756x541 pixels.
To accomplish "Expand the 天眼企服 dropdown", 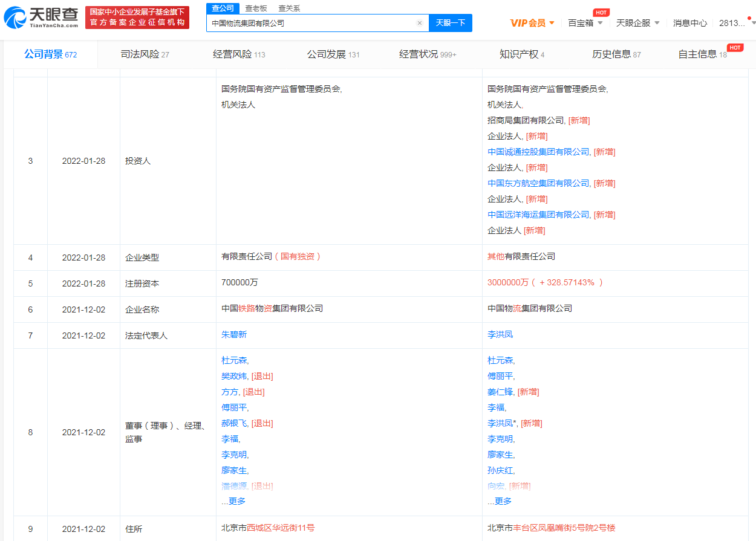I will (x=638, y=23).
